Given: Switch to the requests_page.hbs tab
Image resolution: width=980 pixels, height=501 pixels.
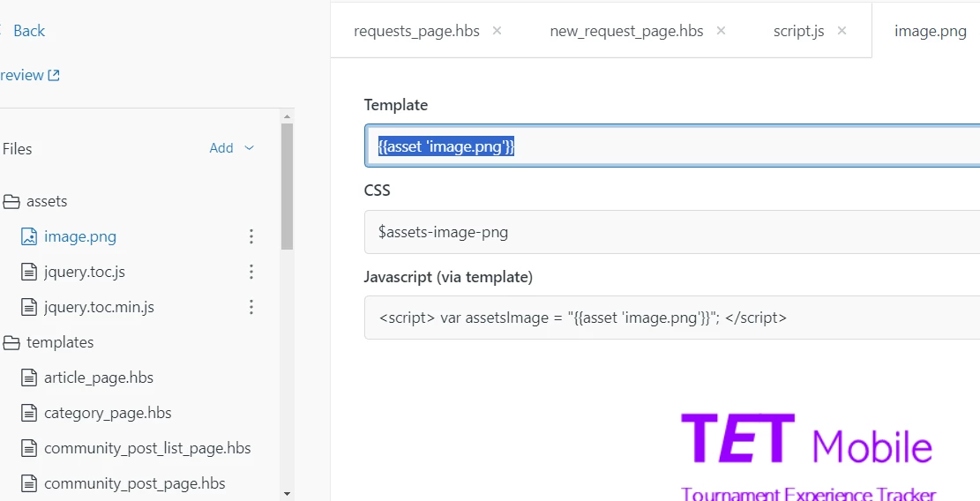Looking at the screenshot, I should (x=417, y=31).
